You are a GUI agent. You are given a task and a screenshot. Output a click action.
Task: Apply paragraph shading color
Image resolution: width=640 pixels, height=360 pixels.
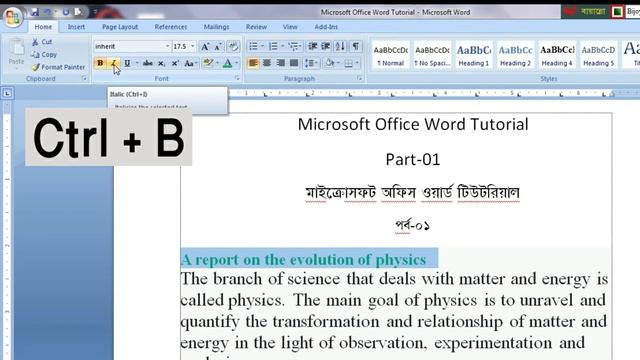click(x=330, y=63)
